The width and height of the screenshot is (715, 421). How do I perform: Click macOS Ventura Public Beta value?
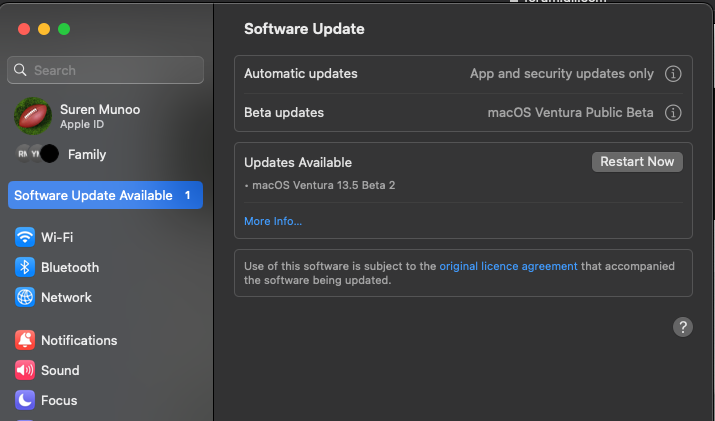click(x=570, y=113)
